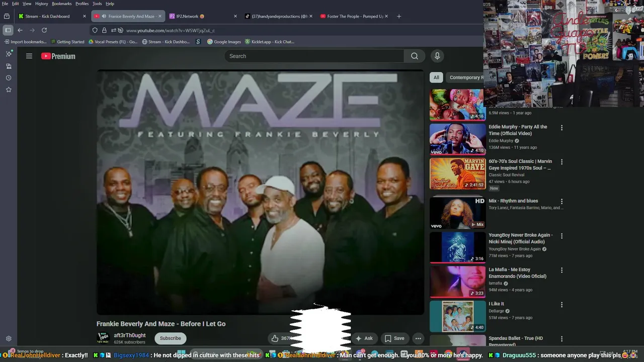Image resolution: width=644 pixels, height=362 pixels.
Task: Click the search magnifier button
Action: click(x=414, y=56)
